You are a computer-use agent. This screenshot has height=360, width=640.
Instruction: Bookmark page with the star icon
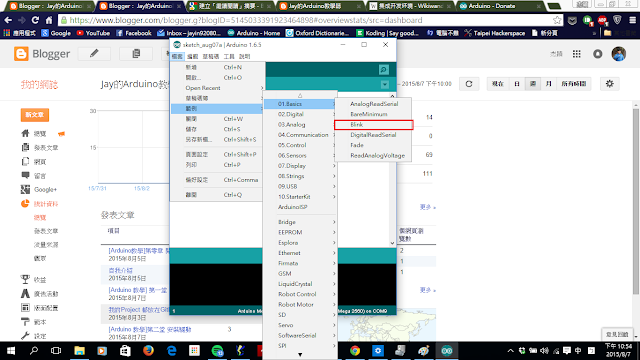557,20
